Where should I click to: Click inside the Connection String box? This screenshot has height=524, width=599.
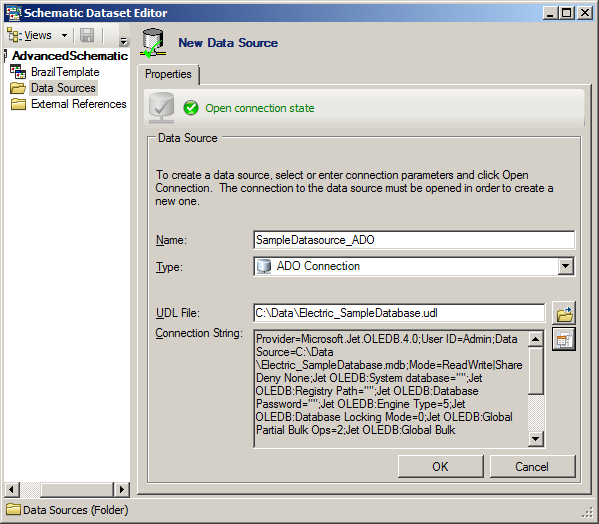click(x=390, y=388)
